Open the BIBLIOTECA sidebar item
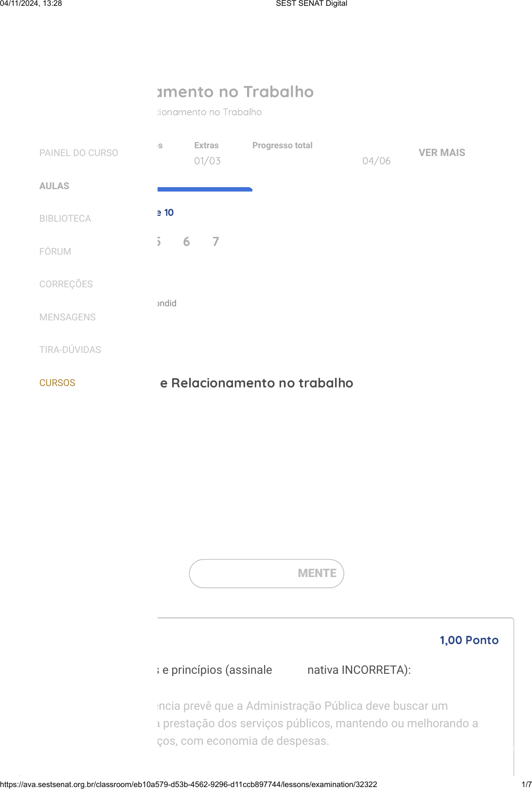 click(x=65, y=219)
